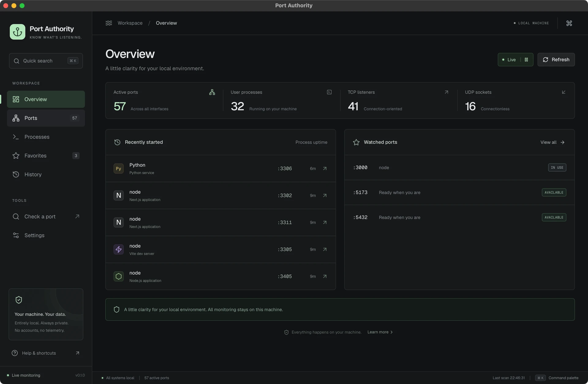This screenshot has width=588, height=384.
Task: Open the command palette icon in the top bar
Action: pyautogui.click(x=569, y=23)
